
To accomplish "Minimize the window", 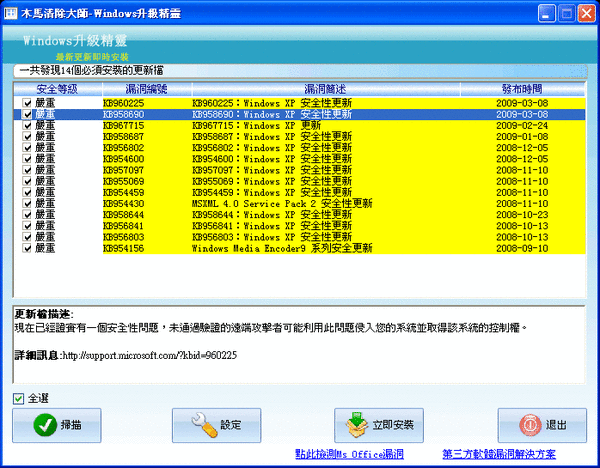I will coord(546,14).
